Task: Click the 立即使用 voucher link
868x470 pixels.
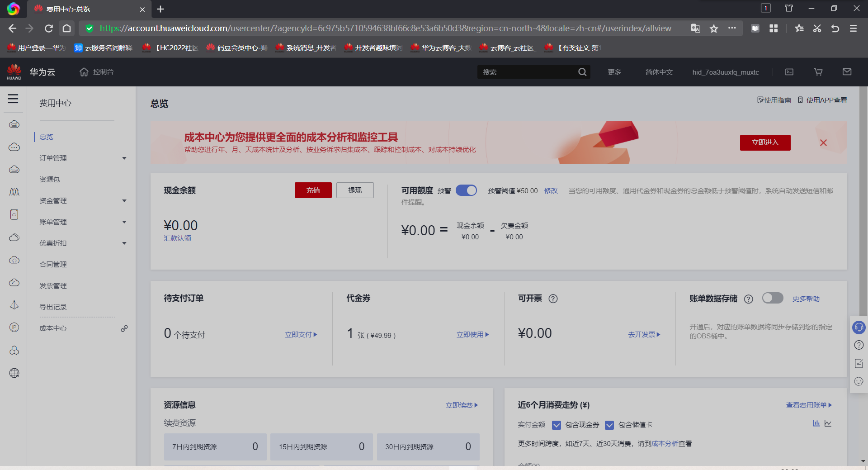Action: [x=473, y=335]
